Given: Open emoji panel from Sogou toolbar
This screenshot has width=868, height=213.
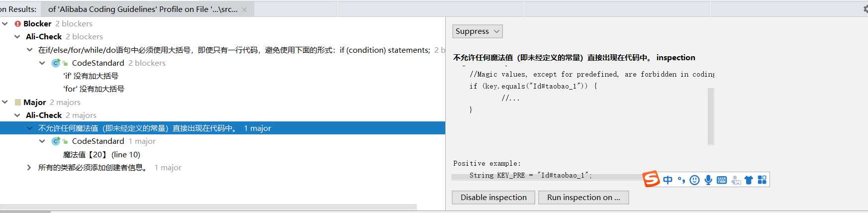Looking at the screenshot, I should 694,180.
